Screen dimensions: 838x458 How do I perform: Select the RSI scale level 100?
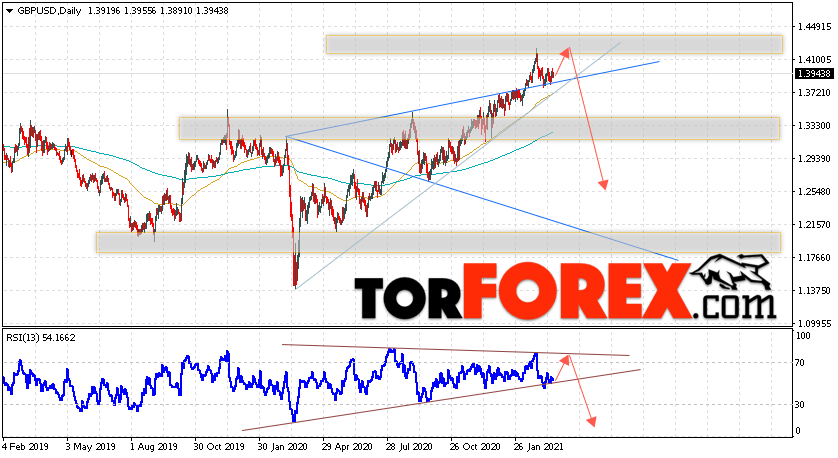(803, 336)
